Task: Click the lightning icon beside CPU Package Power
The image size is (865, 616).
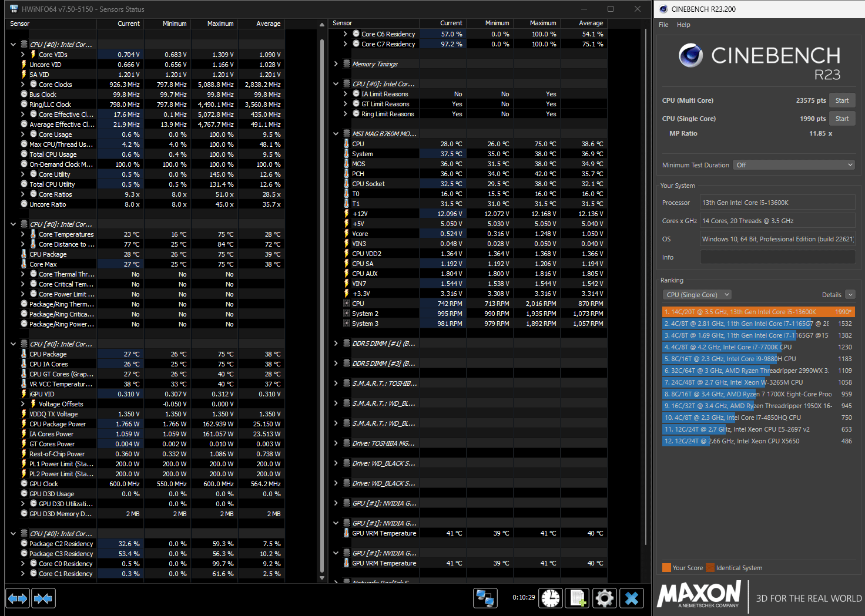Action: (24, 424)
